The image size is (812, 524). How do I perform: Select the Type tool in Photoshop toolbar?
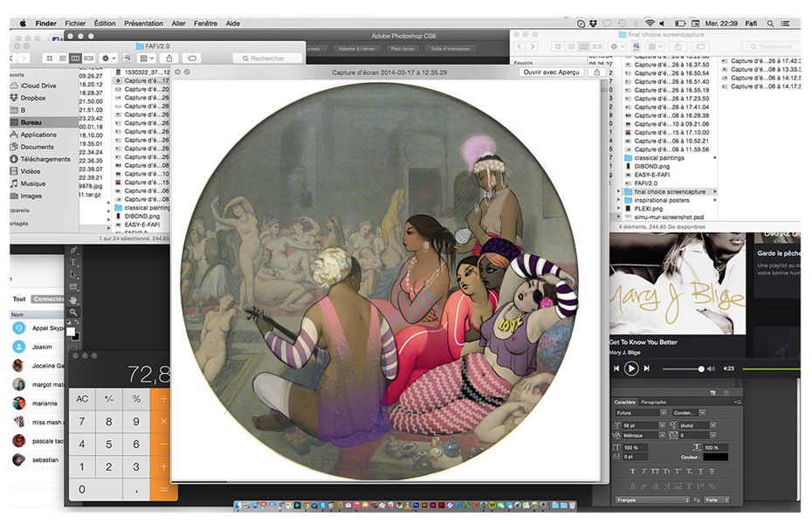click(x=73, y=262)
